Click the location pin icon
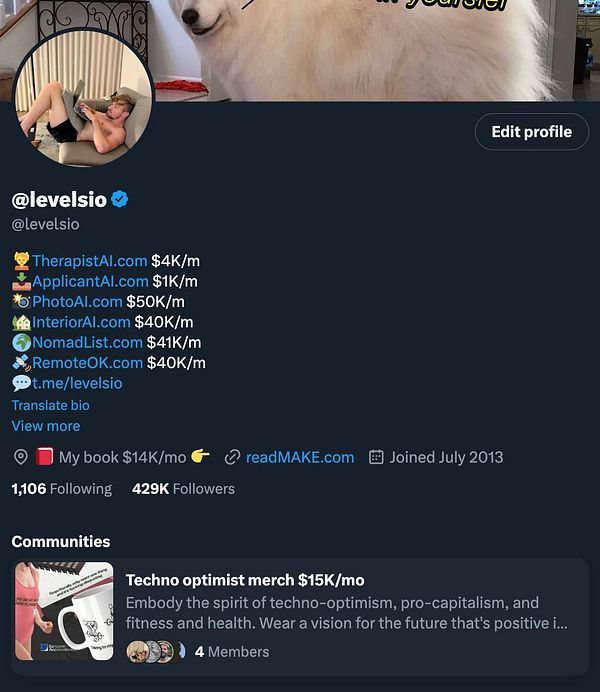The height and width of the screenshot is (692, 600). [21, 457]
